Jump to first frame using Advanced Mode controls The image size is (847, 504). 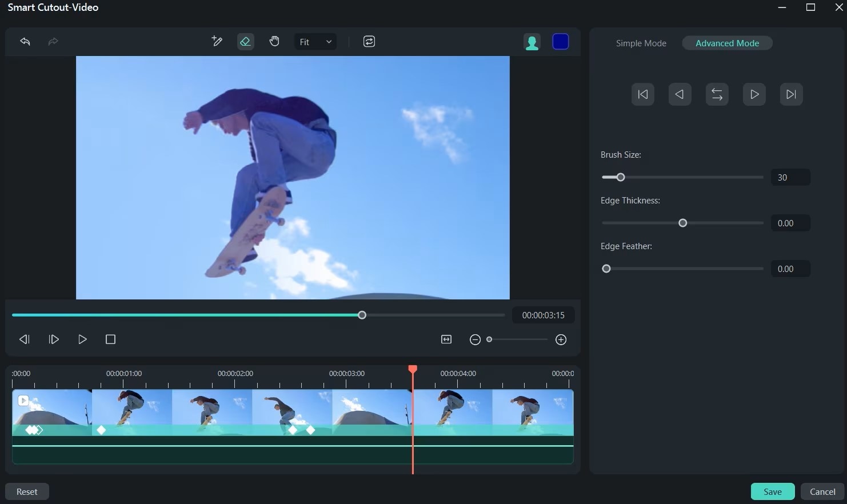tap(642, 94)
